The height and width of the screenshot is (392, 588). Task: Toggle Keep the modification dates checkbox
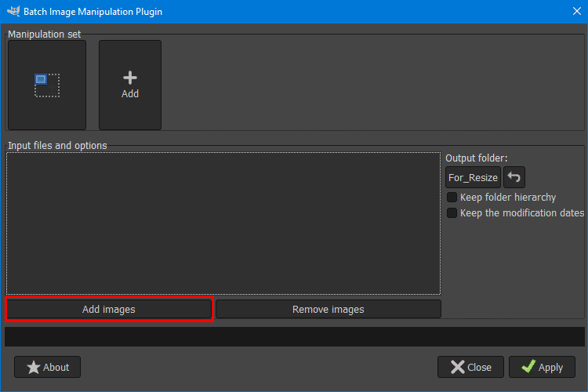pyautogui.click(x=452, y=213)
